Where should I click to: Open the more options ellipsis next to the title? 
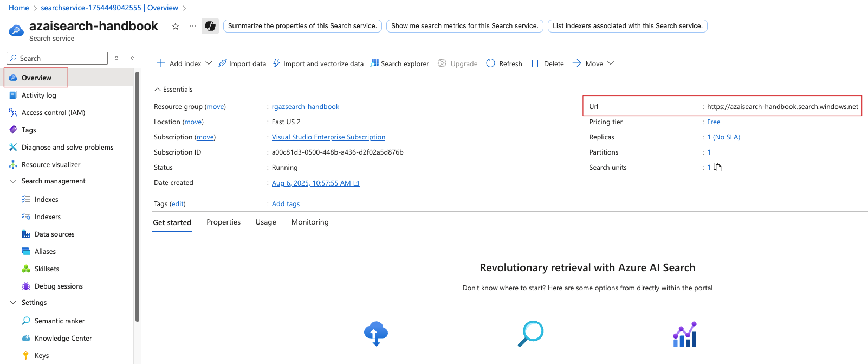pos(193,26)
